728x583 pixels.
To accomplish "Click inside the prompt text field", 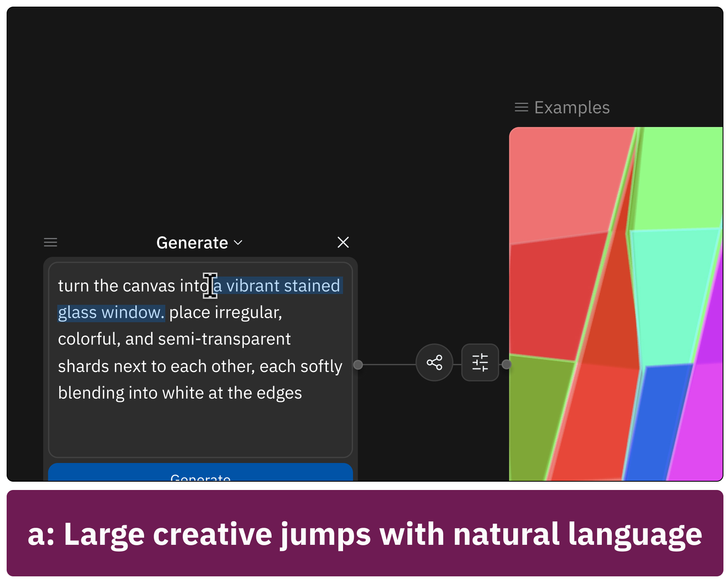I will [x=201, y=360].
